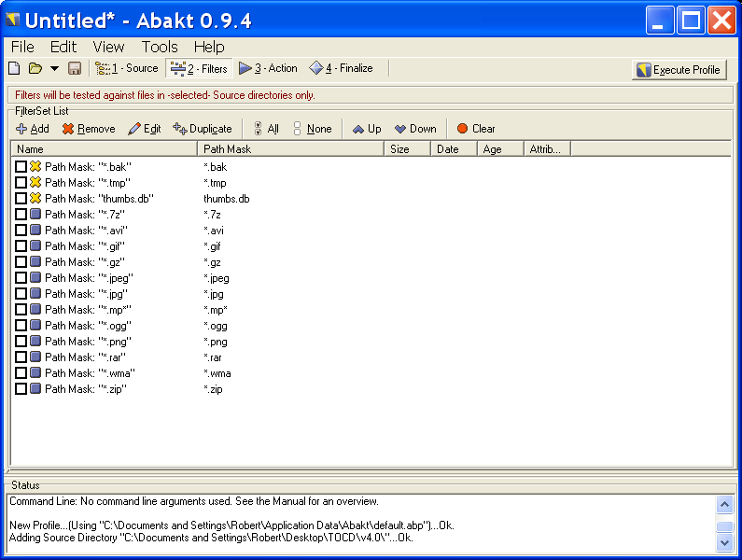The width and height of the screenshot is (742, 560).
Task: Toggle the "*.zip" filter checkbox
Action: (21, 388)
